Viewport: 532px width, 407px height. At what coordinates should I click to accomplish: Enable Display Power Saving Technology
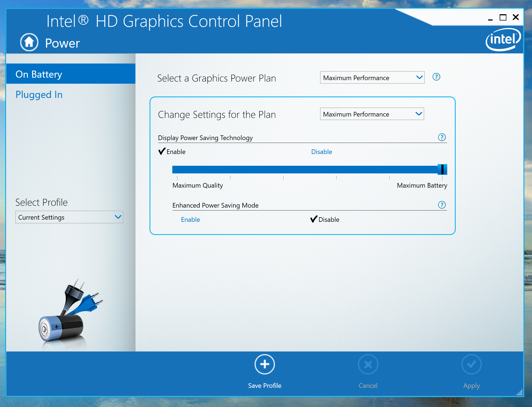[172, 152]
